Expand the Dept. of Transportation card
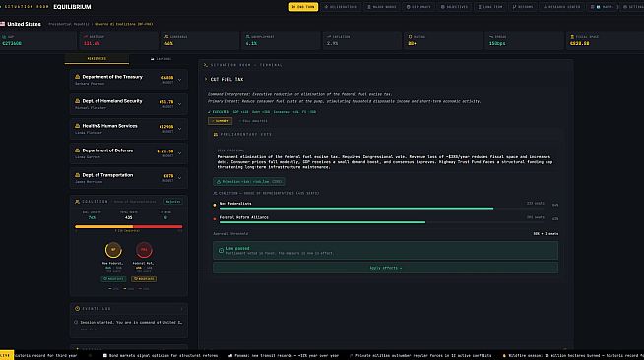Viewport: 644px width, 360px height. [x=179, y=178]
